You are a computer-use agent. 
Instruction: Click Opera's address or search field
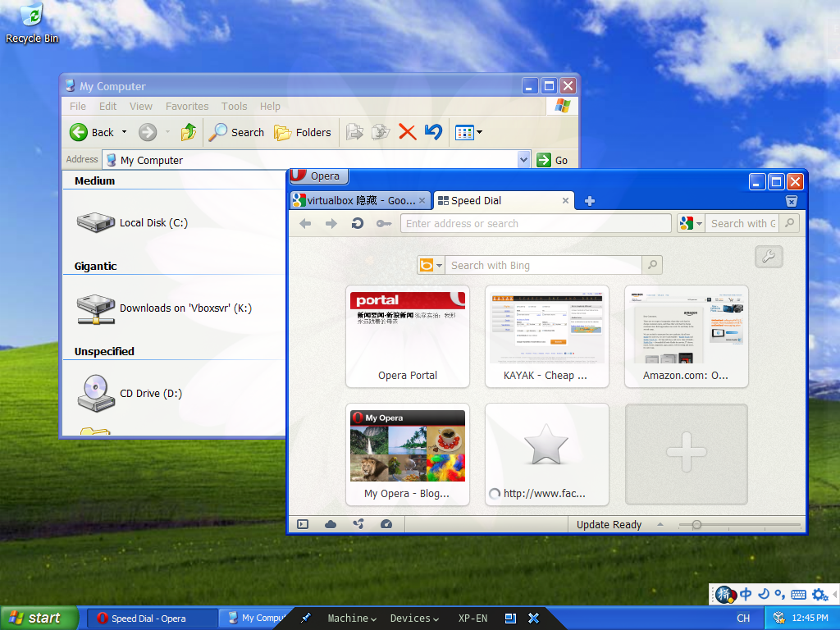click(536, 223)
